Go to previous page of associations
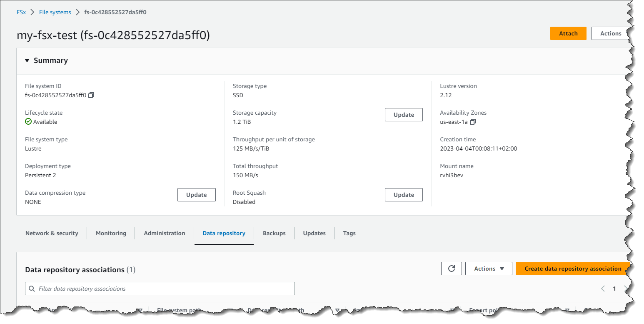Image resolution: width=644 pixels, height=324 pixels. tap(602, 289)
